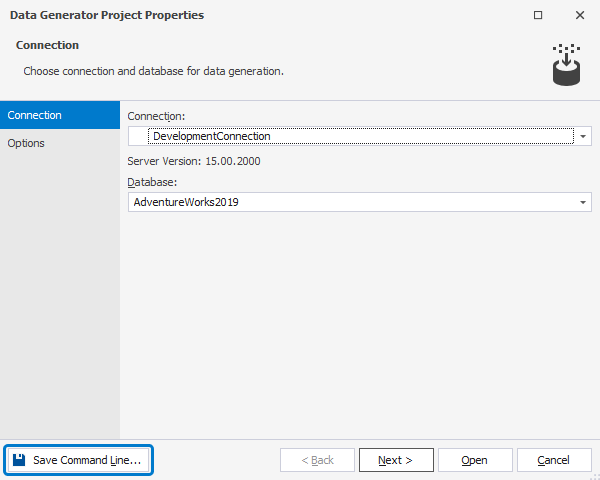Click the Database field label
Viewport: 600px width, 480px height.
point(152,182)
